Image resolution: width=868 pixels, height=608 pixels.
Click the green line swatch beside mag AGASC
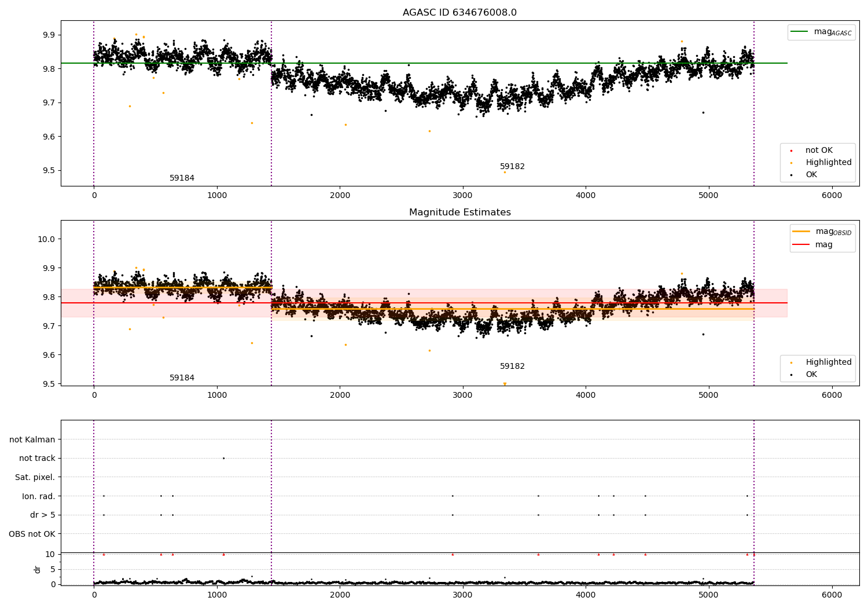pyautogui.click(x=800, y=32)
